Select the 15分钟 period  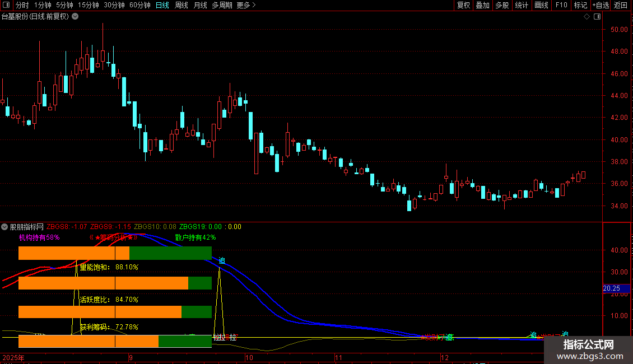click(89, 5)
